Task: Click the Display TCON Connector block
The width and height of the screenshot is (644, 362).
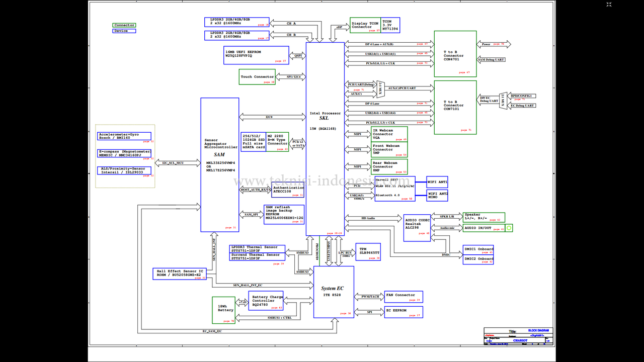Action: click(x=365, y=25)
